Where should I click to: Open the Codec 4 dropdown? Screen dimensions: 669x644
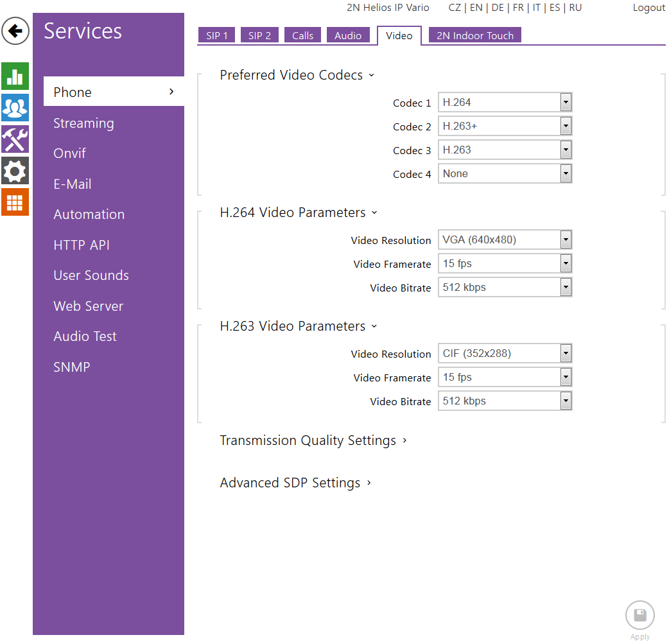[x=505, y=174]
